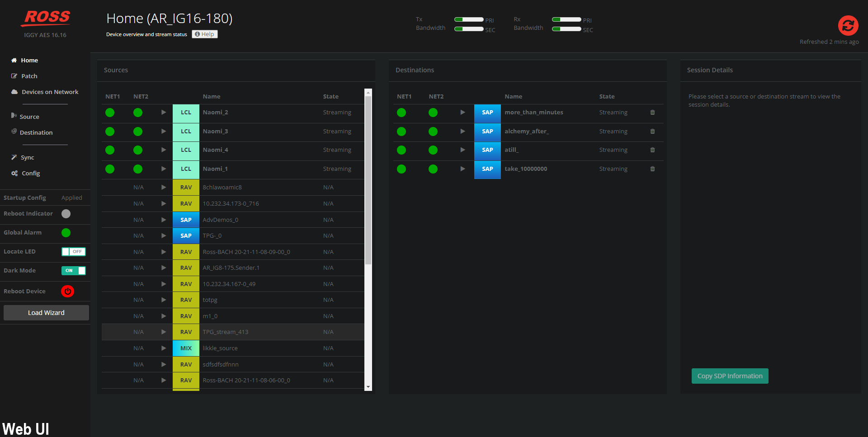The height and width of the screenshot is (437, 868).
Task: Toggle the Dark Mode switch off
Action: [74, 271]
